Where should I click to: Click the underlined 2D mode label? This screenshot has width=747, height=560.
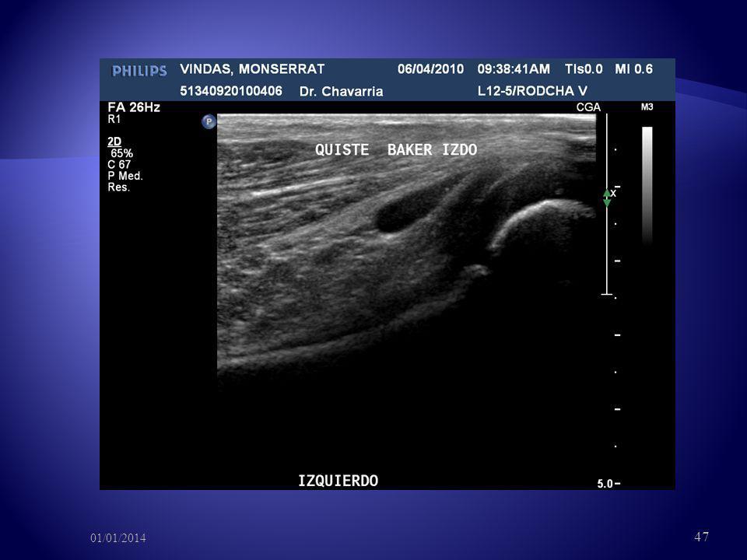(114, 142)
